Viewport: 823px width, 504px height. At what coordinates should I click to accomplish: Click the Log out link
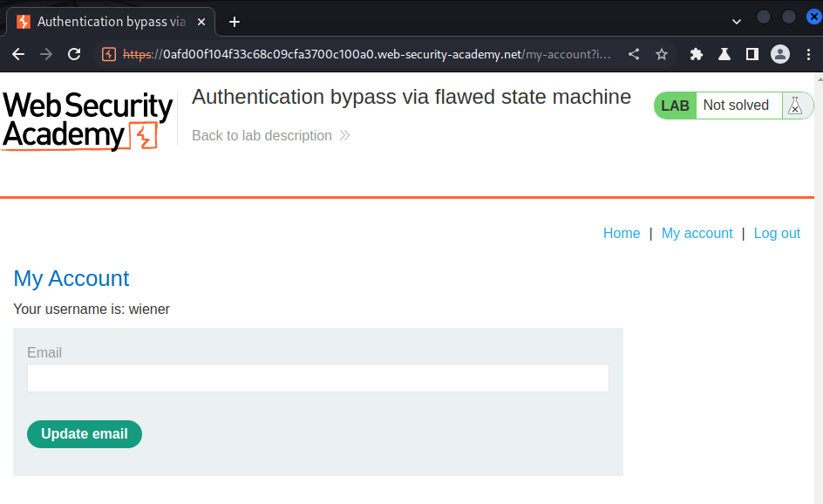coord(777,233)
